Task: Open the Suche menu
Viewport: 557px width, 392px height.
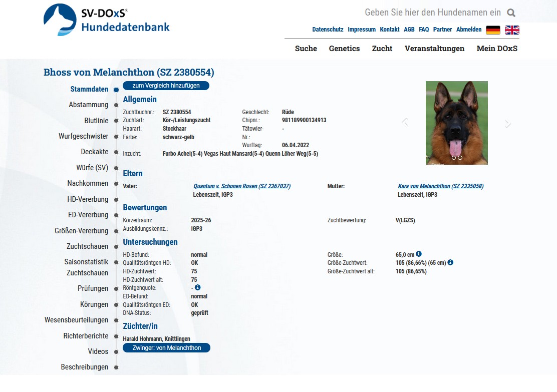Action: pos(306,49)
